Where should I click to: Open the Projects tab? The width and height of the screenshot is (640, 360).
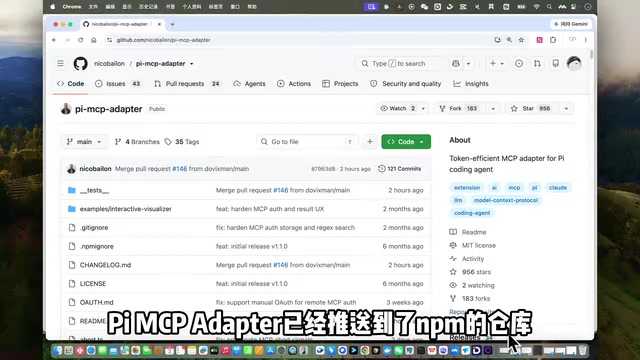(x=340, y=84)
